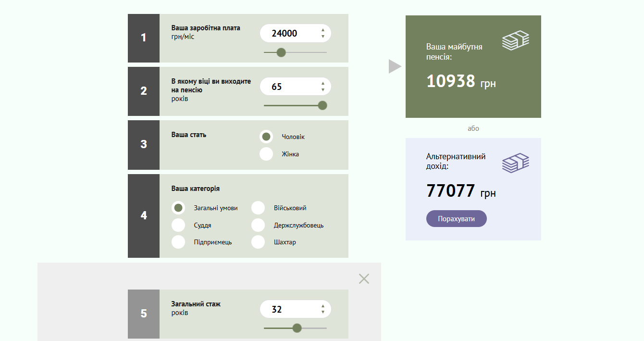644x341 pixels.
Task: Select the Держслужбовець radio option
Action: pyautogui.click(x=258, y=225)
